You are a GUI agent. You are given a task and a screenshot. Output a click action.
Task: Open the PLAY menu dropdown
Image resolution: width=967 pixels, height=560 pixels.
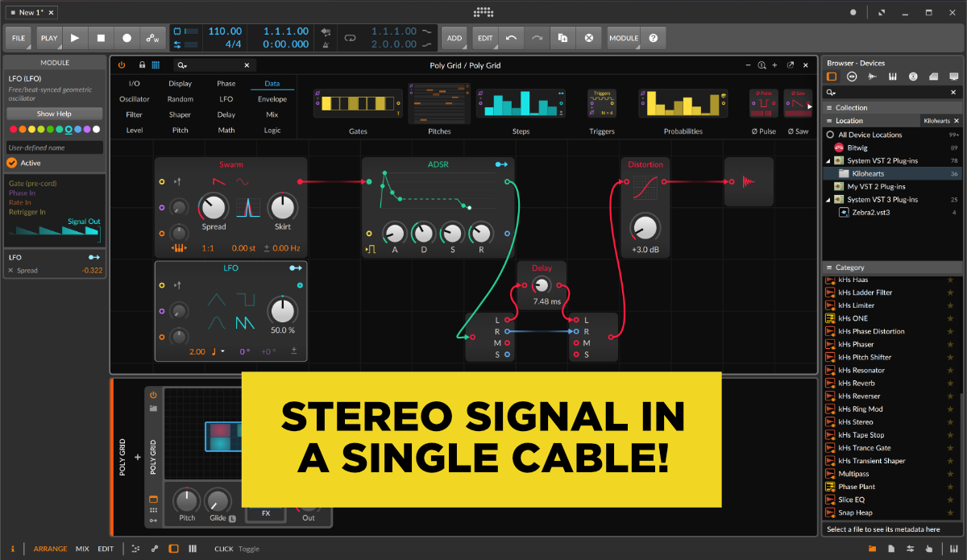[x=49, y=38]
